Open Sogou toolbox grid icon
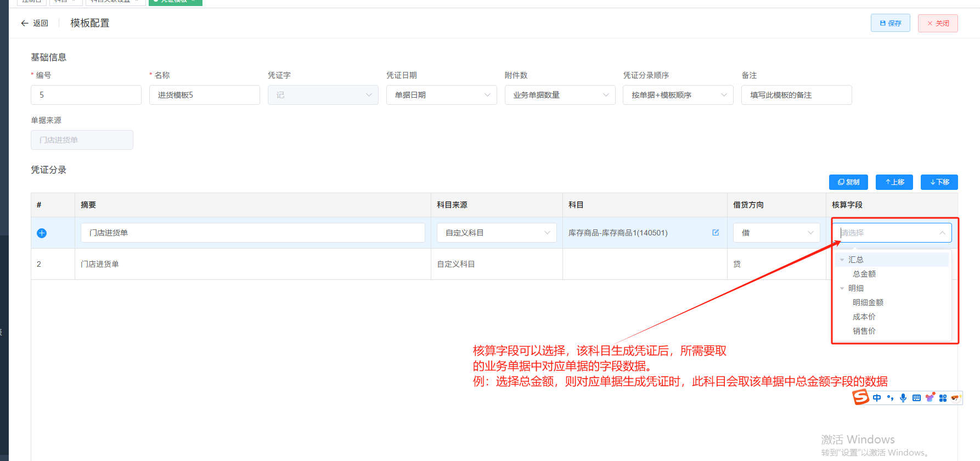This screenshot has height=461, width=980. pyautogui.click(x=943, y=398)
